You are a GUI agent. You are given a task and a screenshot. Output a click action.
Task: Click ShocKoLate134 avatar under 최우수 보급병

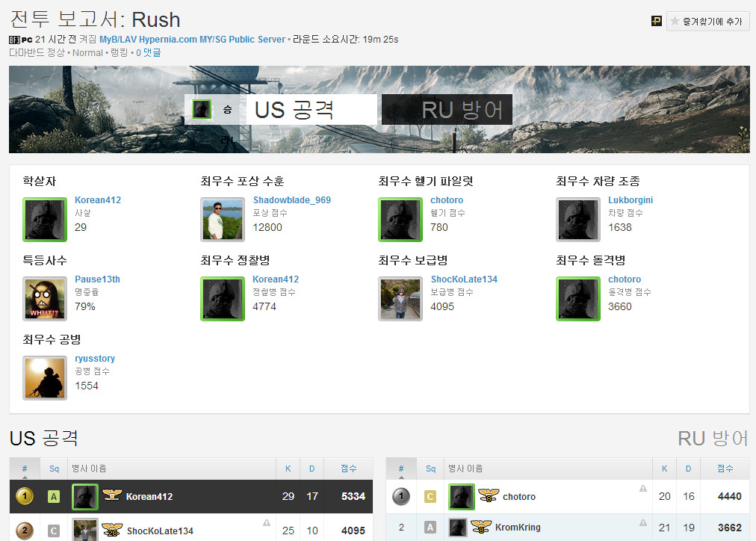[x=400, y=298]
